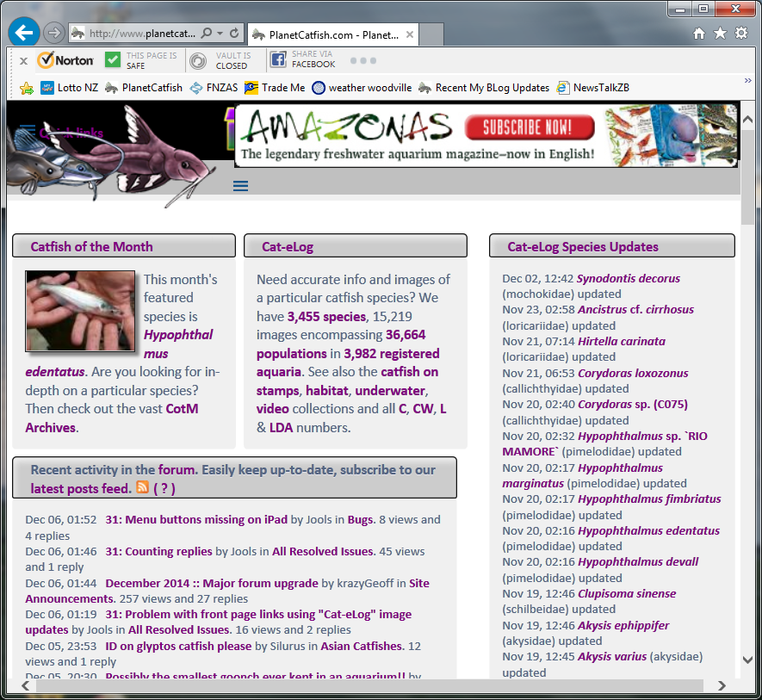This screenshot has height=700, width=762.
Task: Click the horizontal scrollbar left arrow
Action: click(x=26, y=685)
